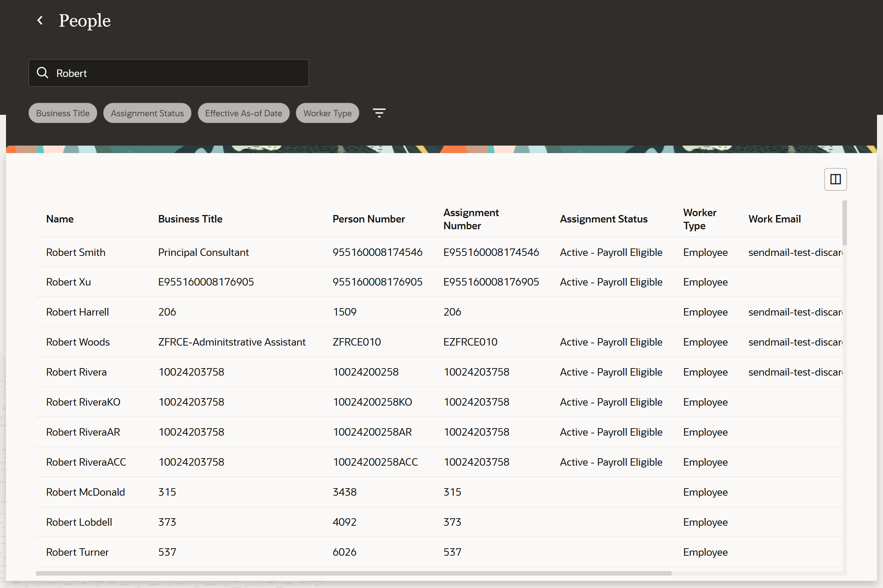The width and height of the screenshot is (883, 588).
Task: Open the Robert Smith record
Action: pyautogui.click(x=76, y=253)
